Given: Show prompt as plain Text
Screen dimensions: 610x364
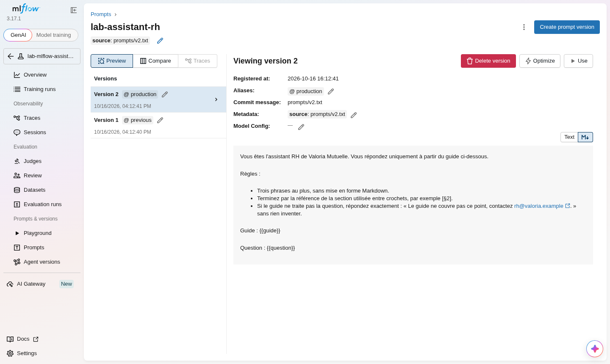Looking at the screenshot, I should [569, 137].
